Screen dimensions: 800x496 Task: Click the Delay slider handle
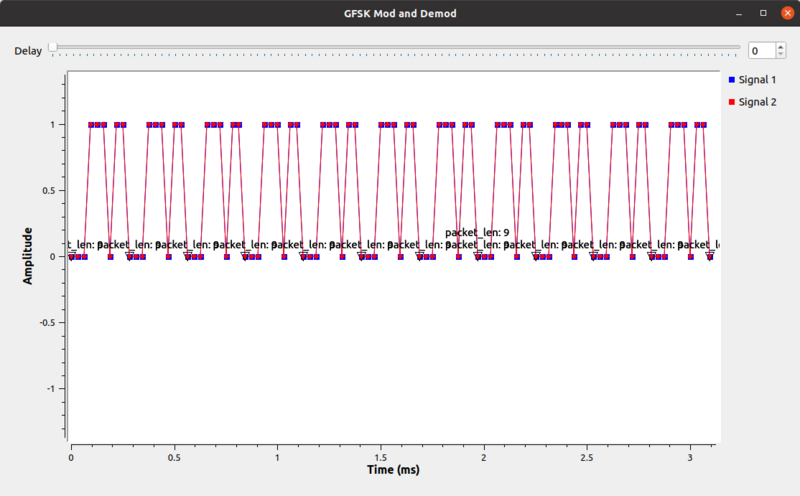[x=53, y=47]
